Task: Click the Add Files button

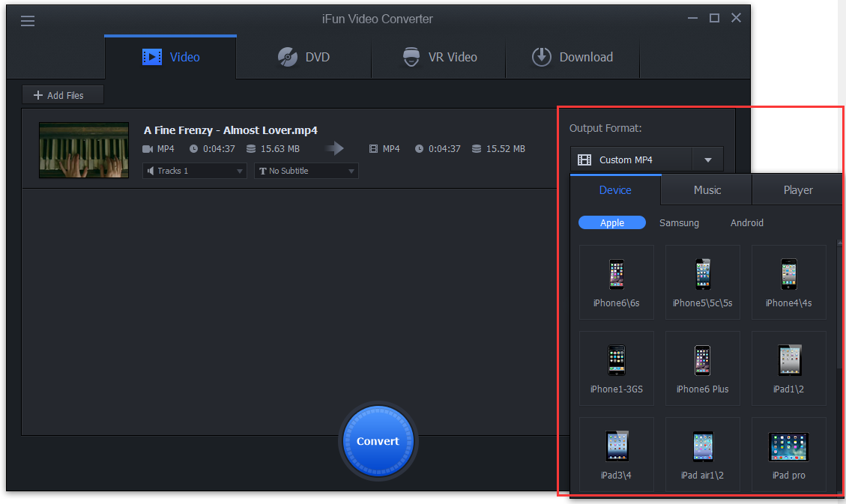Action: [63, 95]
